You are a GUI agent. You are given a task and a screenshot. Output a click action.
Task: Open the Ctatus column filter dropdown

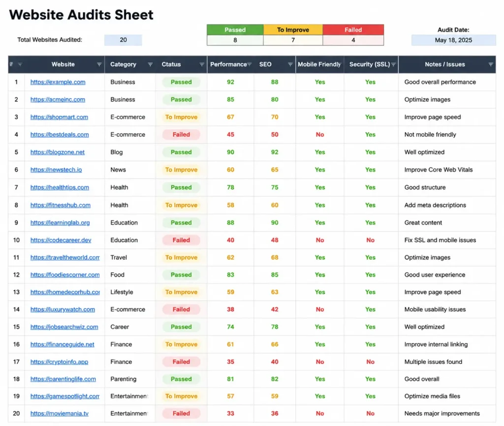tap(202, 64)
